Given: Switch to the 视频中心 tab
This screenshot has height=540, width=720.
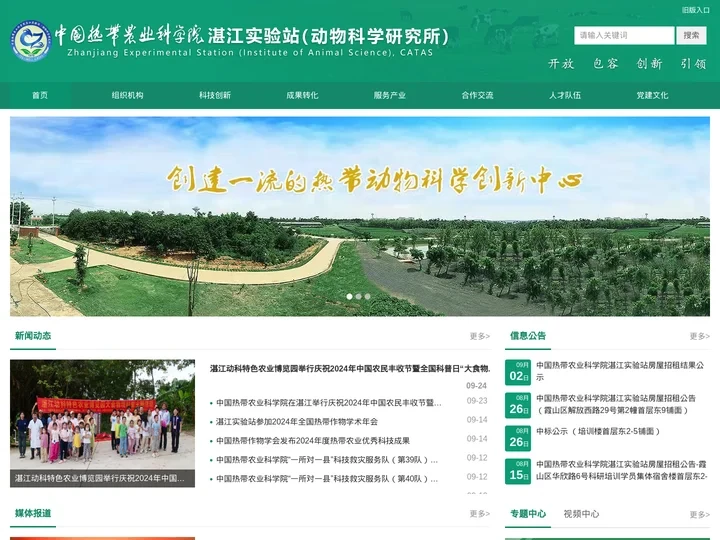Looking at the screenshot, I should pyautogui.click(x=581, y=514).
